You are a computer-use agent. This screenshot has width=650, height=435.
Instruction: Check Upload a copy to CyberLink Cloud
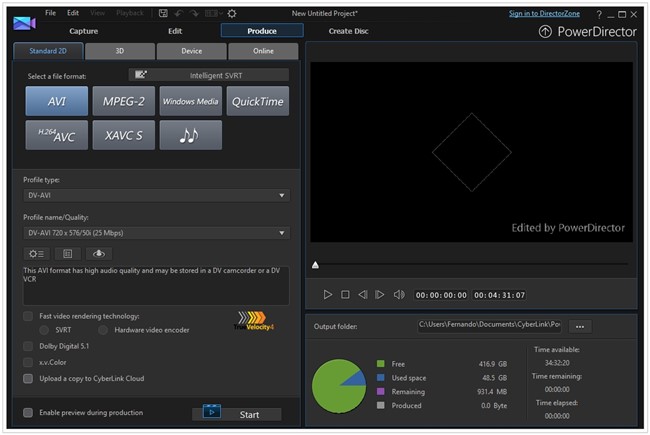(28, 379)
